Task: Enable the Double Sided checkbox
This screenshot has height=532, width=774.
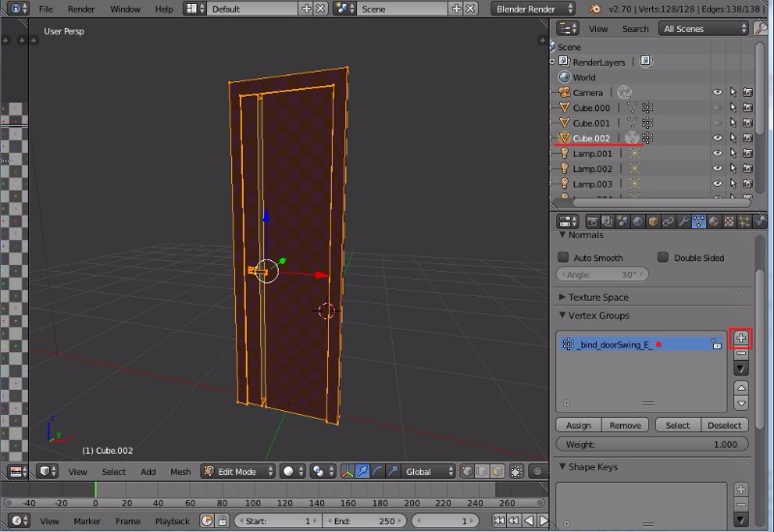Action: click(x=664, y=257)
